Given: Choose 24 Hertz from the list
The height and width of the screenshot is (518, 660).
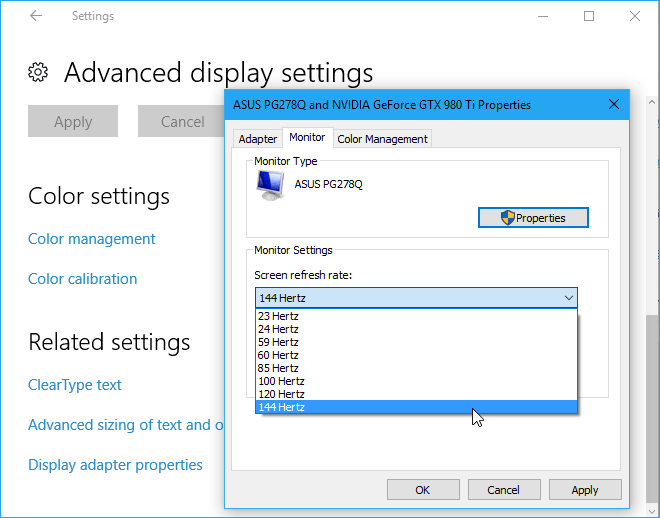Looking at the screenshot, I should pos(416,329).
